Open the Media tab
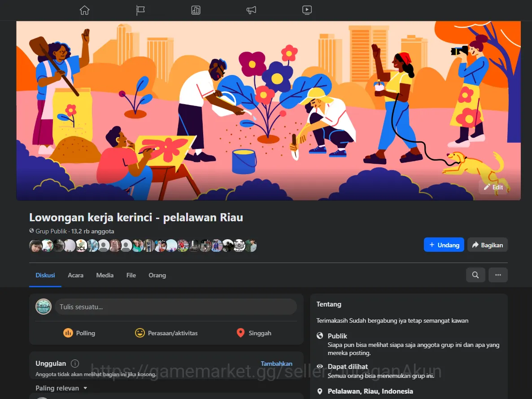This screenshot has height=399, width=532. 105,275
